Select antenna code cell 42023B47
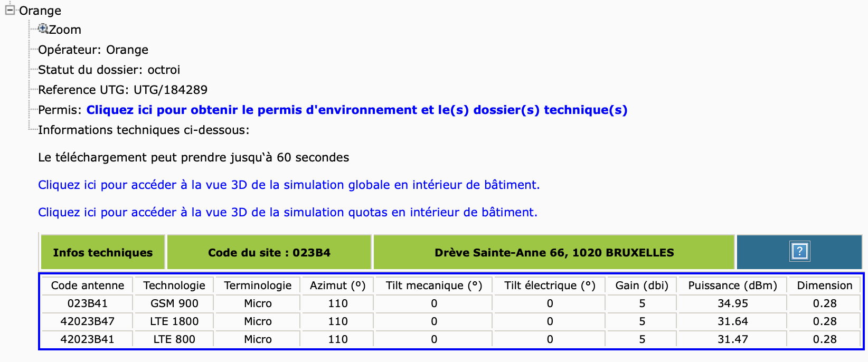 click(x=88, y=321)
